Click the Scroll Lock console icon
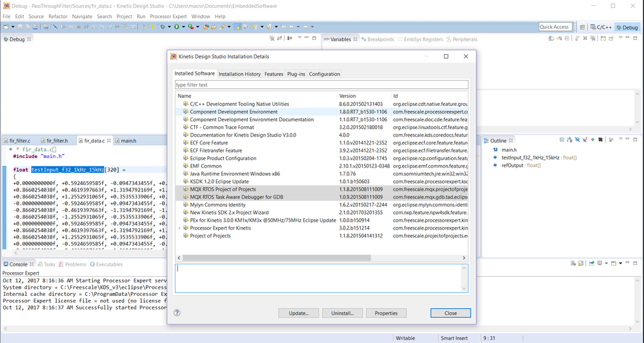 581,264
